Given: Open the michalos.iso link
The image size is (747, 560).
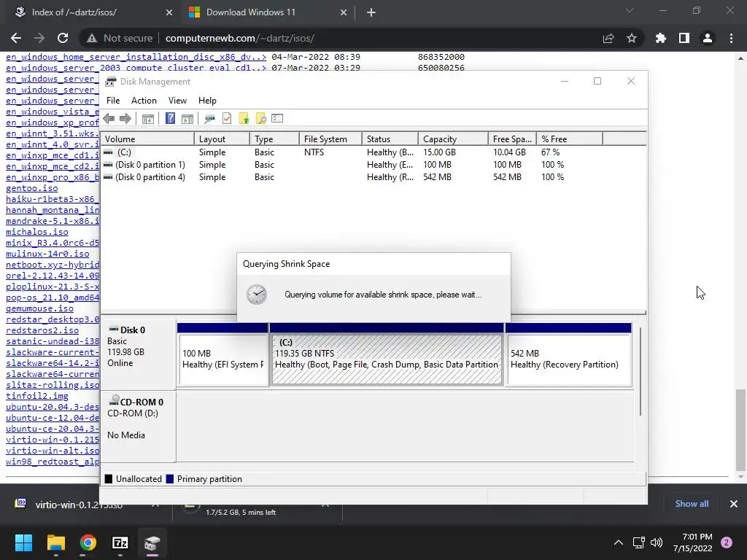Looking at the screenshot, I should (37, 232).
